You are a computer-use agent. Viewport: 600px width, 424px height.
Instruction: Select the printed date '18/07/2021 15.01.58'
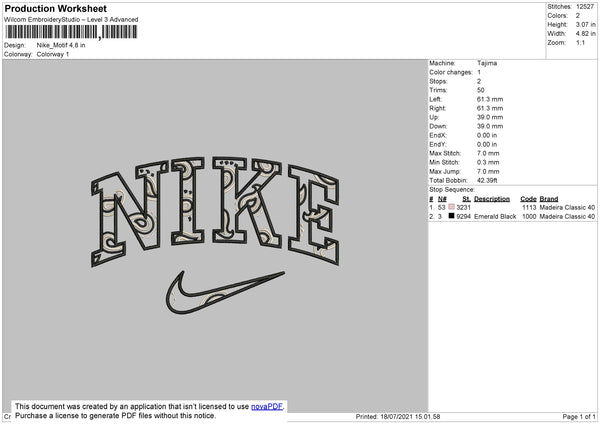410,416
